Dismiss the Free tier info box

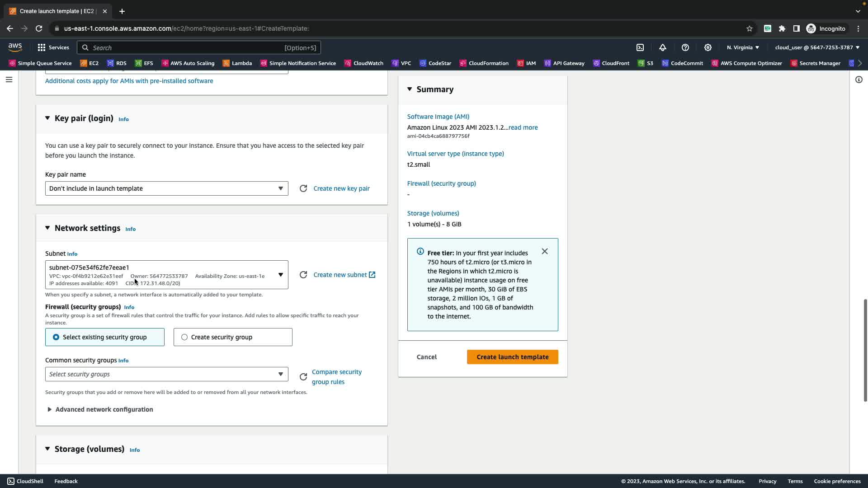pyautogui.click(x=545, y=251)
